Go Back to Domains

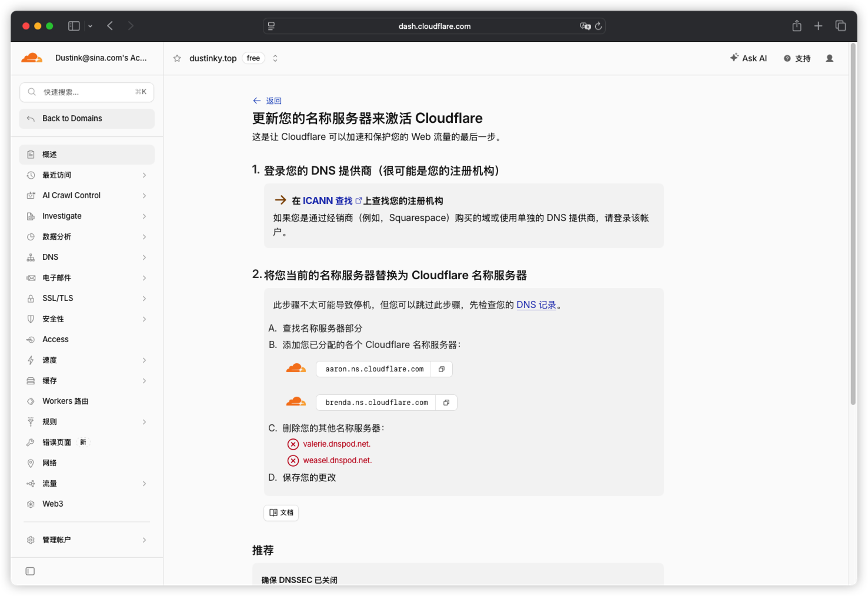[87, 119]
